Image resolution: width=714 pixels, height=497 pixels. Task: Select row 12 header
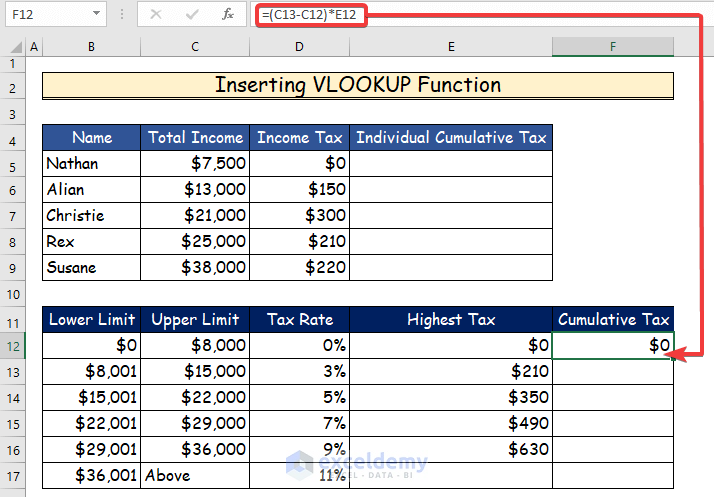[13, 346]
